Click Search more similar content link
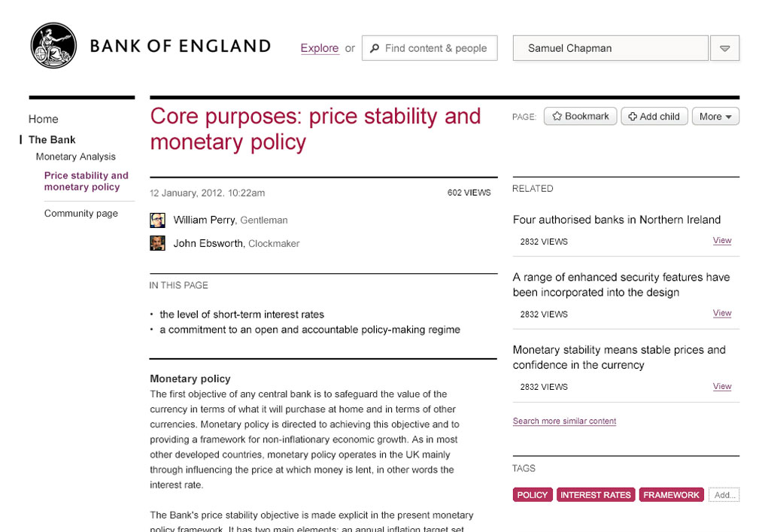 pyautogui.click(x=564, y=421)
